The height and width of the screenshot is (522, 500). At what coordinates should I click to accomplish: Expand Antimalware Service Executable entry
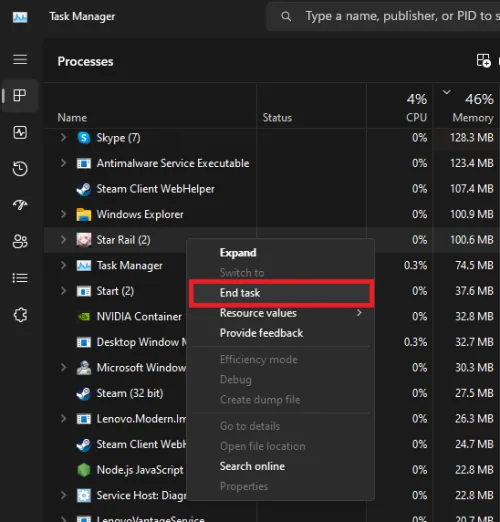63,163
